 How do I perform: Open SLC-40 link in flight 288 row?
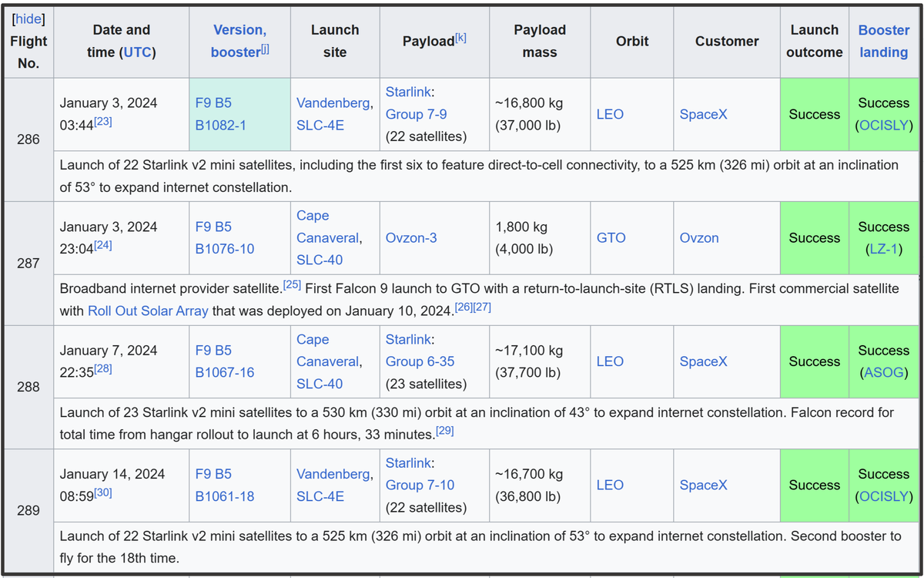pyautogui.click(x=320, y=384)
